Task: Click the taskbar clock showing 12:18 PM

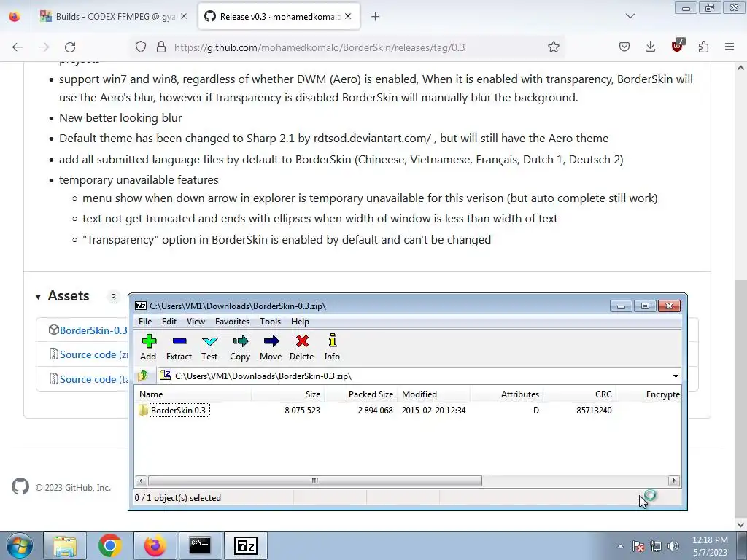Action: pyautogui.click(x=710, y=546)
